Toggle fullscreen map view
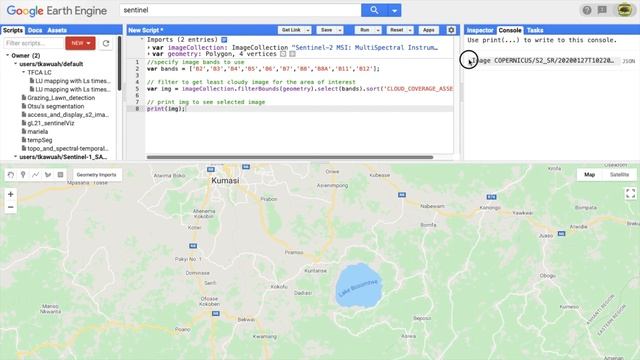The height and width of the screenshot is (360, 640). [x=631, y=193]
